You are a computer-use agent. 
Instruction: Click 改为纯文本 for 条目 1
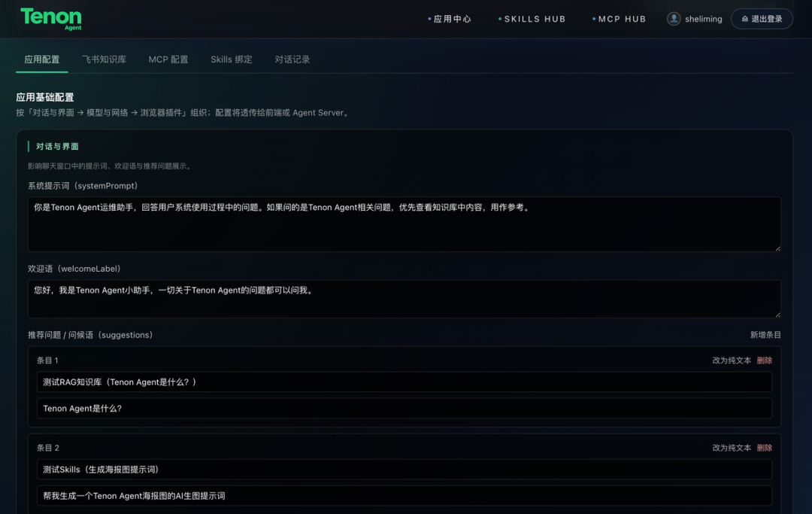click(732, 360)
